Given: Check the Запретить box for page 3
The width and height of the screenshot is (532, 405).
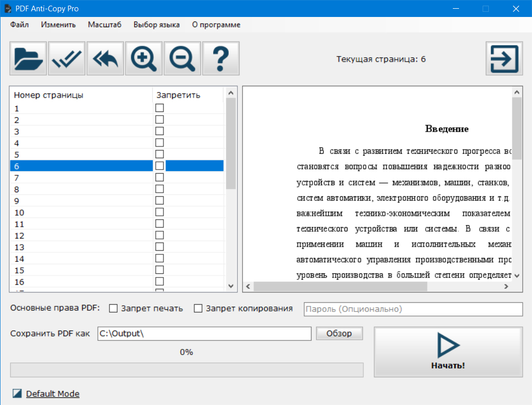Looking at the screenshot, I should [160, 131].
